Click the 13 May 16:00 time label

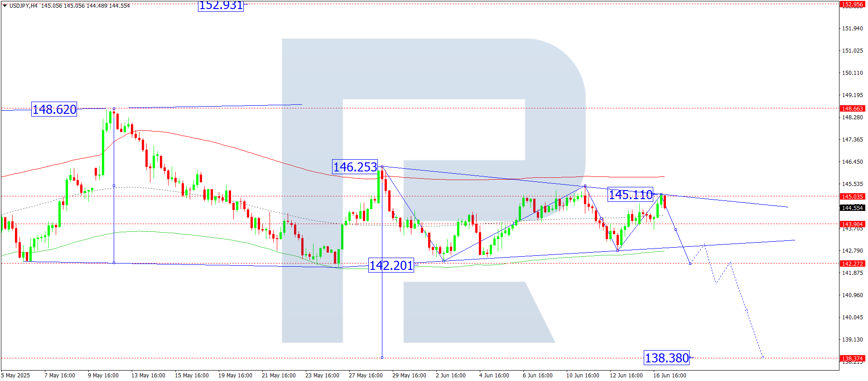tap(148, 375)
